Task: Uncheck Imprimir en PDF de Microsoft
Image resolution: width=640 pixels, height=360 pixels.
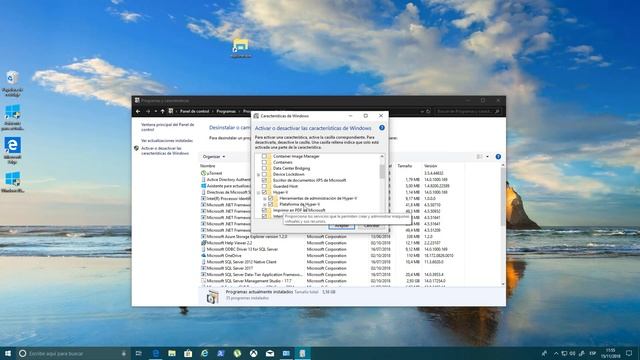Action: click(x=264, y=210)
